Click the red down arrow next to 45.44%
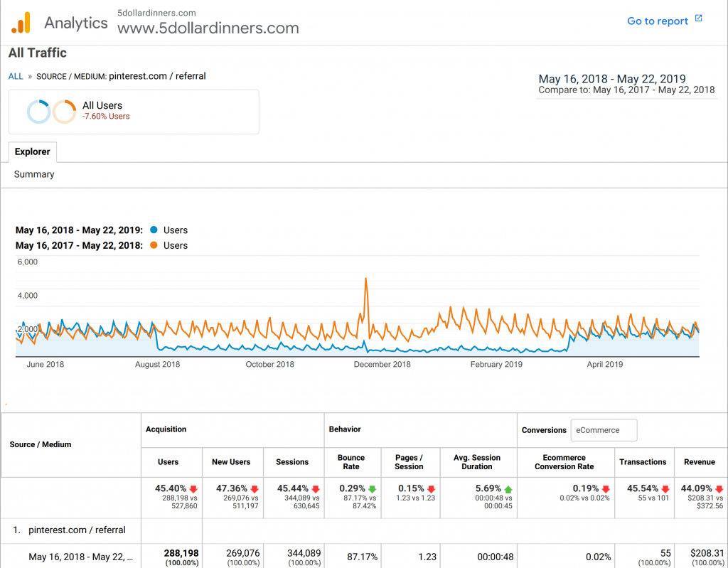This screenshot has height=568, width=728. coord(316,489)
